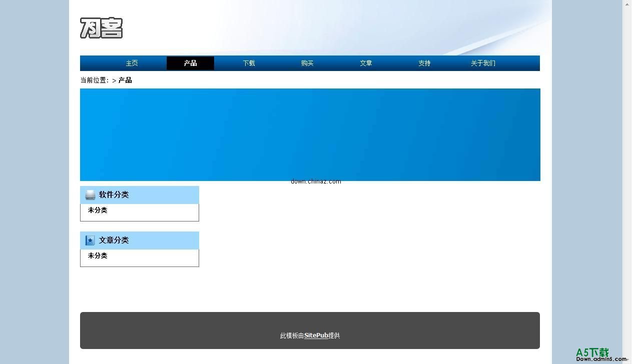Click the 软件分类 panel header
Screen dimensions: 632x364
(x=114, y=194)
